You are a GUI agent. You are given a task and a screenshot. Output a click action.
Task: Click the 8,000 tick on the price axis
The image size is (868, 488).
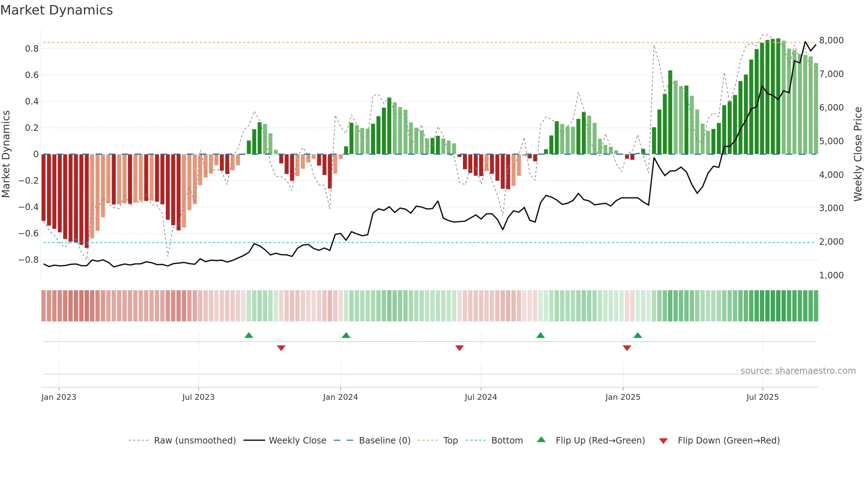(831, 40)
